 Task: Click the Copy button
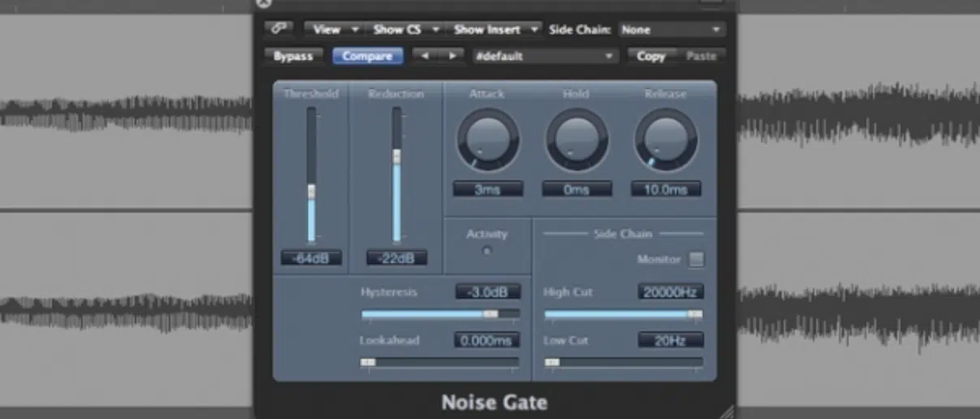point(651,56)
